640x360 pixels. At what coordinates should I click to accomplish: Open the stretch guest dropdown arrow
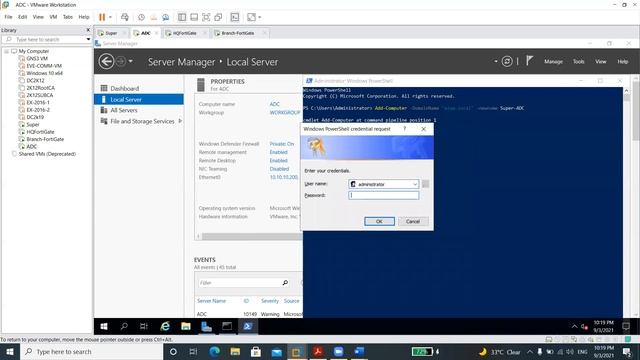[260, 17]
